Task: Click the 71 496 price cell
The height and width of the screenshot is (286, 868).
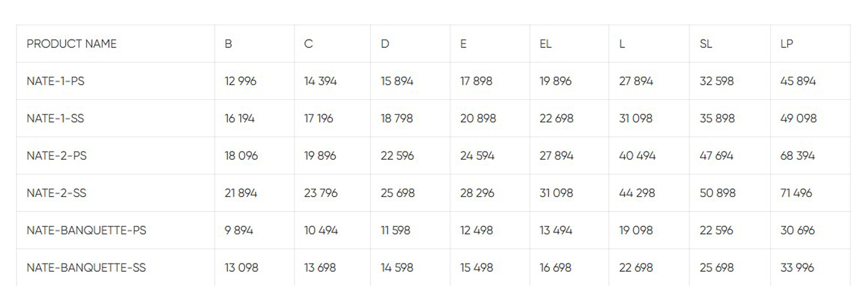Action: pos(796,193)
